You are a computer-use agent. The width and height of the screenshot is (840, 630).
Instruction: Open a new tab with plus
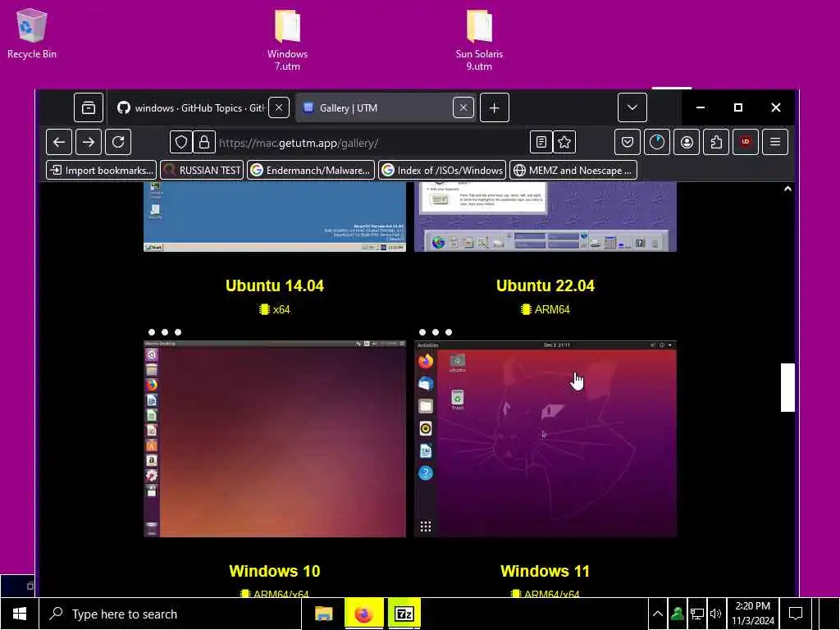494,107
